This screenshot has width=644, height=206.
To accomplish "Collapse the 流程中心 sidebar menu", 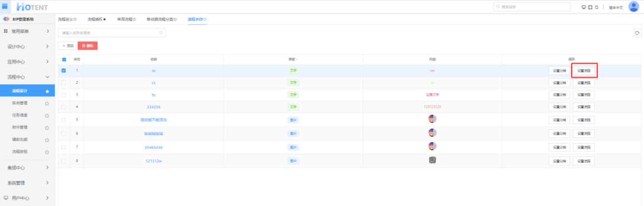I will tap(28, 77).
